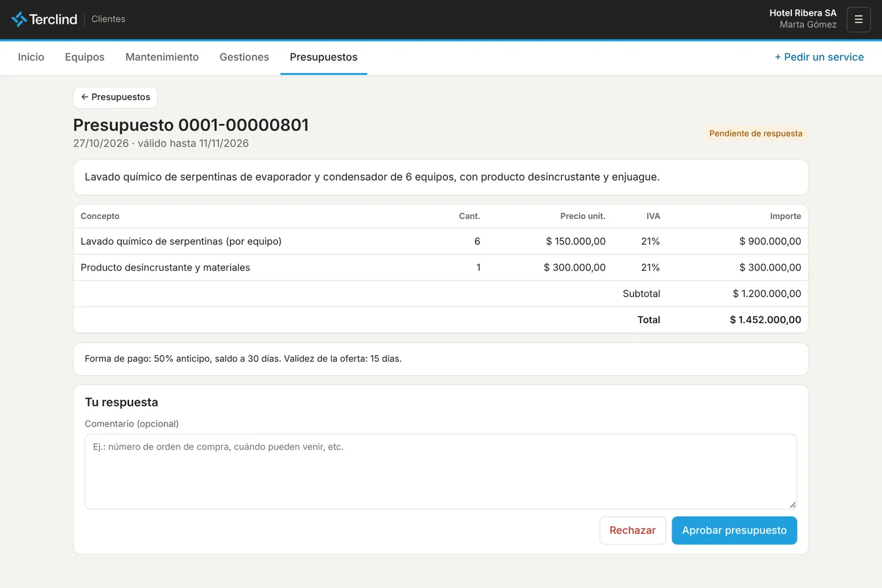Screen dimensions: 882x588
Task: Reject the quote with Rechazar
Action: coord(633,531)
